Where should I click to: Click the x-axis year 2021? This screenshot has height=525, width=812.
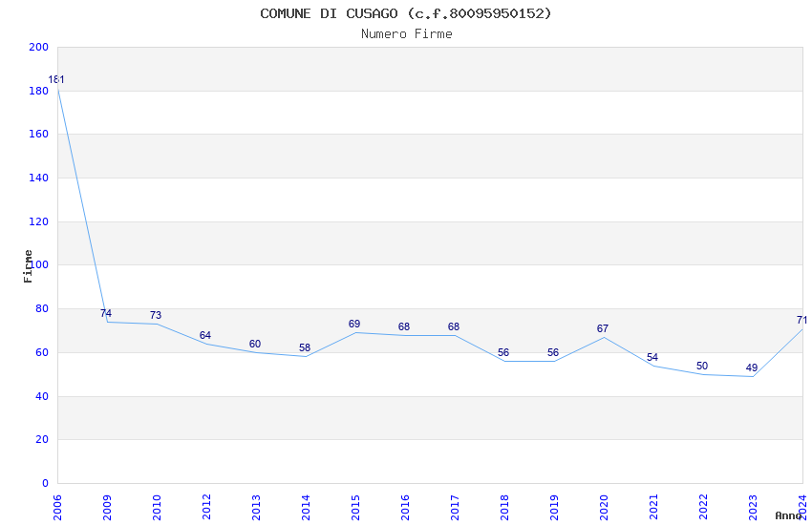(x=653, y=508)
